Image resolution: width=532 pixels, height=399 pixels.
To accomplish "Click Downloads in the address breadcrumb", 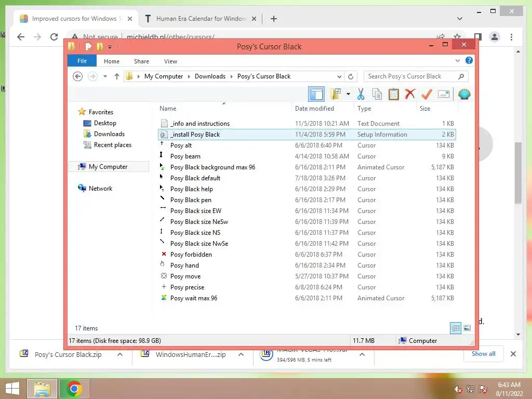I will pos(210,76).
